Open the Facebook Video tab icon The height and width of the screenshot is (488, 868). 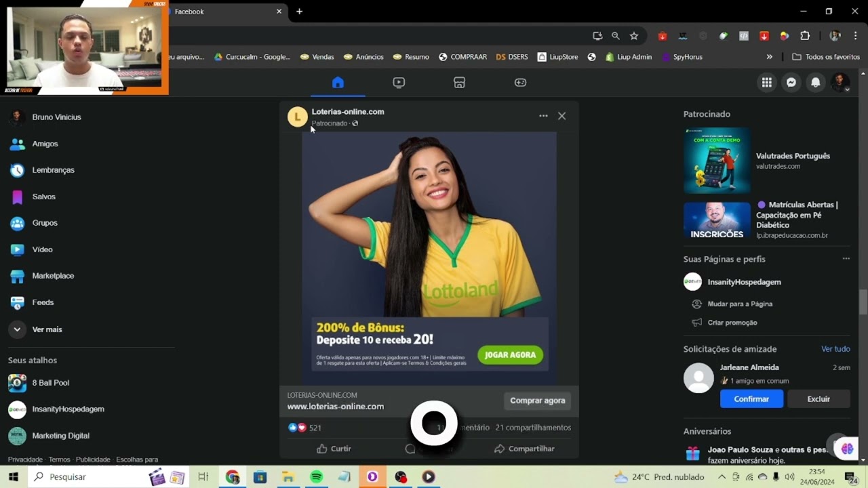click(x=399, y=83)
